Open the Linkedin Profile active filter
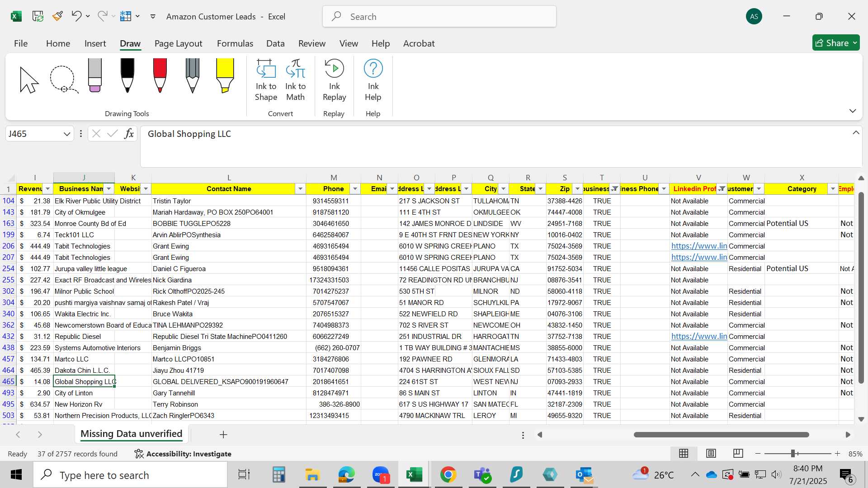This screenshot has width=868, height=488. pyautogui.click(x=722, y=189)
